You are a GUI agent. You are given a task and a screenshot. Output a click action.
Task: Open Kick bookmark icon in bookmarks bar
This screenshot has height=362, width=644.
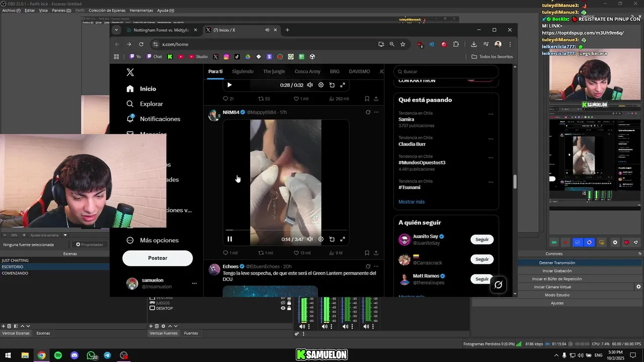tap(170, 57)
